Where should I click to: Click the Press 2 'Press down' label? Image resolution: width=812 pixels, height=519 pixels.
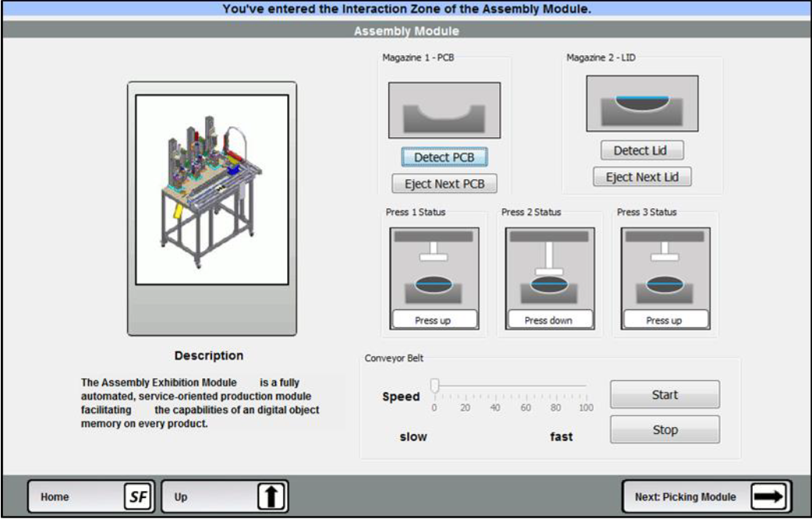tap(548, 320)
